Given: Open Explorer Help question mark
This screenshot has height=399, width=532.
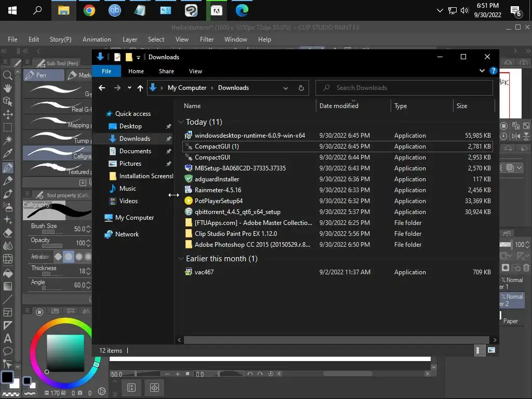Looking at the screenshot, I should click(494, 71).
